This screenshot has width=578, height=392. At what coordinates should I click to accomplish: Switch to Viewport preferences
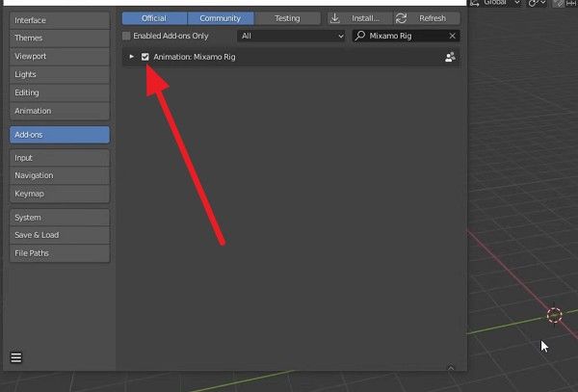tap(60, 56)
